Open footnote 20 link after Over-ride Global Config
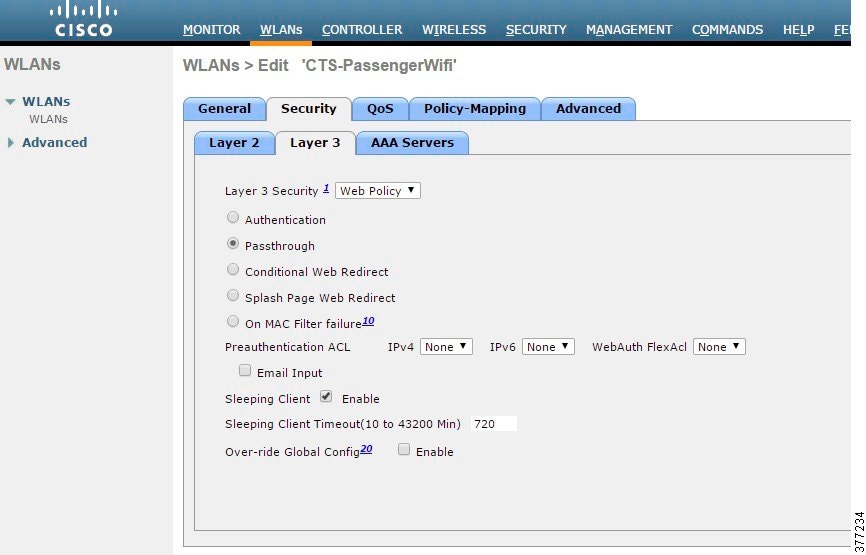The width and height of the screenshot is (866, 555). (366, 449)
